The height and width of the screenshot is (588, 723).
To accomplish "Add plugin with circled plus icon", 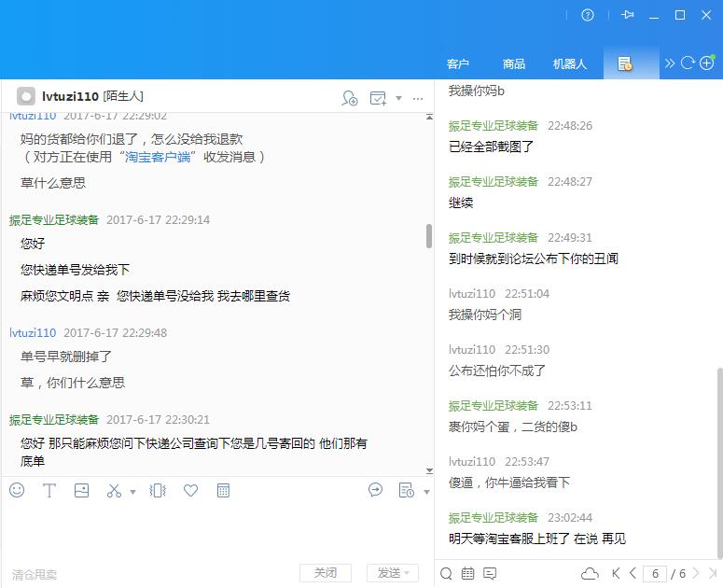I will 707,63.
